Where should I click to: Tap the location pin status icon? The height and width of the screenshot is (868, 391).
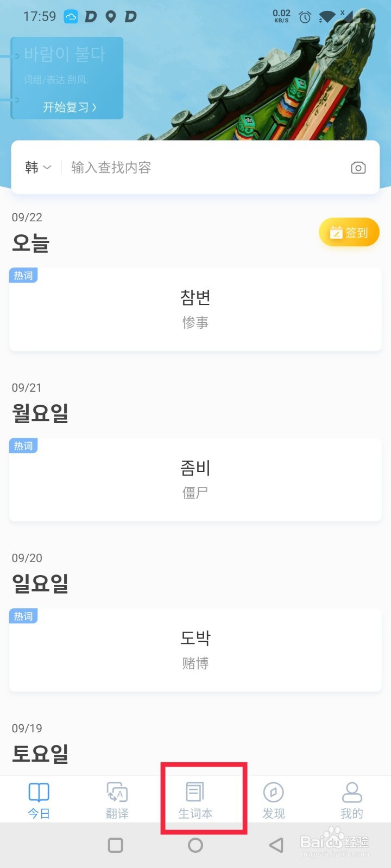111,17
